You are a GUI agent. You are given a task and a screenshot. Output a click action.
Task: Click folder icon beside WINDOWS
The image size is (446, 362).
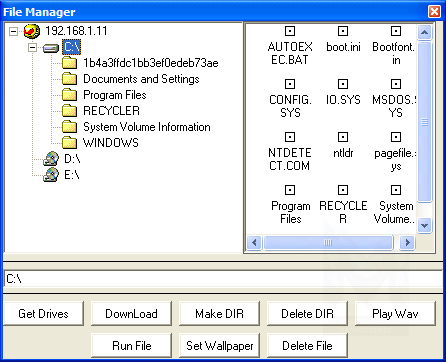tap(69, 143)
